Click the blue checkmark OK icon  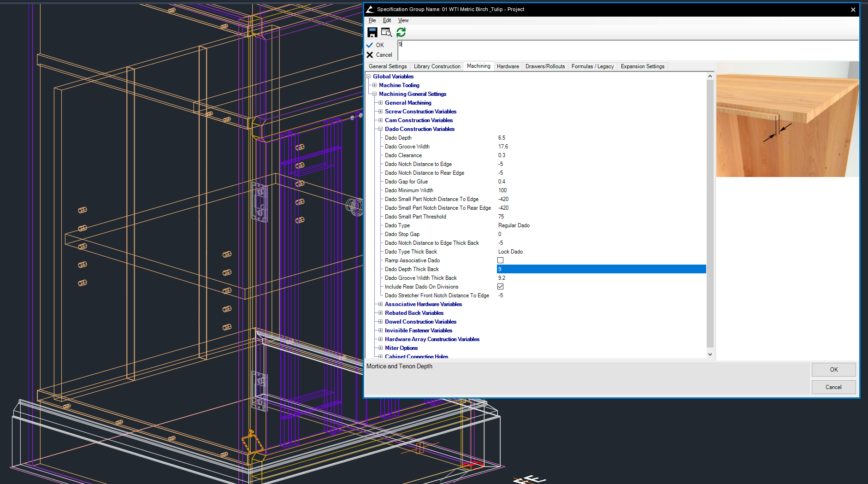tap(370, 45)
